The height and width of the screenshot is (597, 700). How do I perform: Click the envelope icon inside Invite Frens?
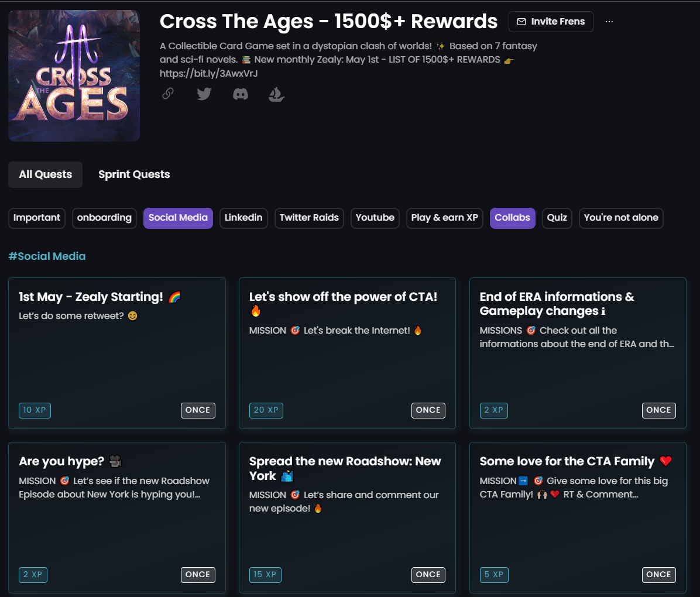[x=521, y=22]
